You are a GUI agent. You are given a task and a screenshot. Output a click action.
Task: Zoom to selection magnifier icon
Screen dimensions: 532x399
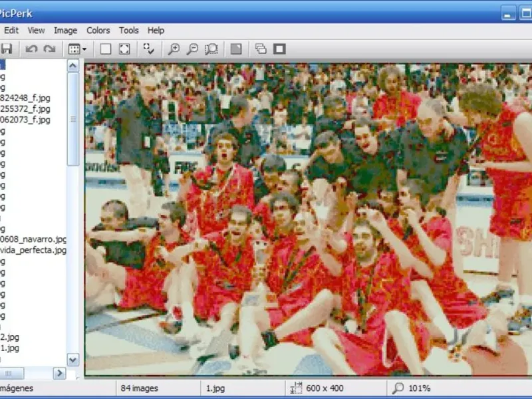click(211, 49)
